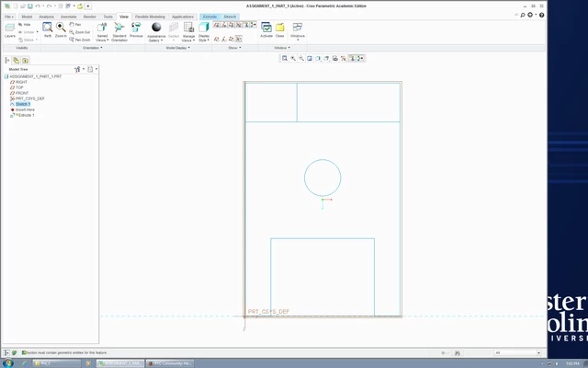
Task: Open the Layers tool in the ribbon
Action: tap(10, 30)
